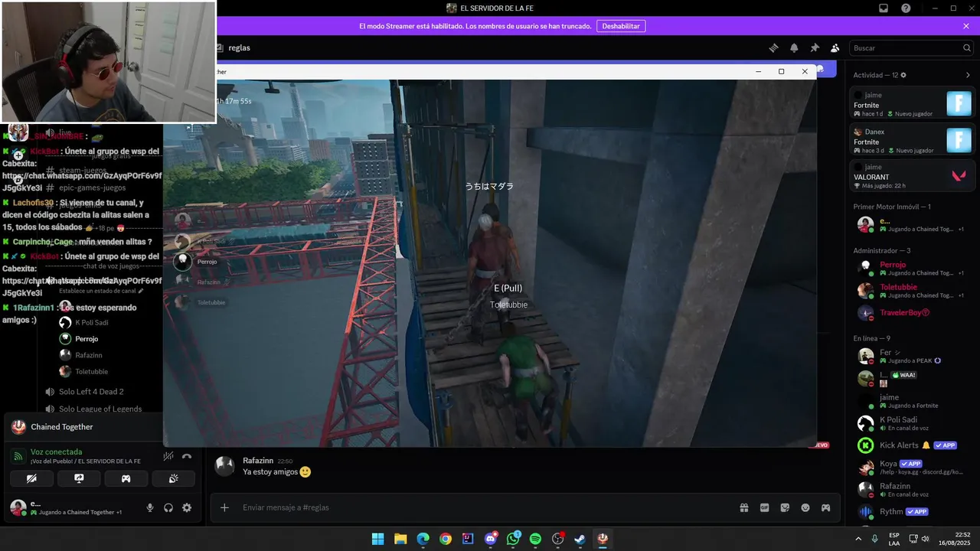This screenshot has height=551, width=980.
Task: Dismiss the Streamer mode banner
Action: coord(966,26)
